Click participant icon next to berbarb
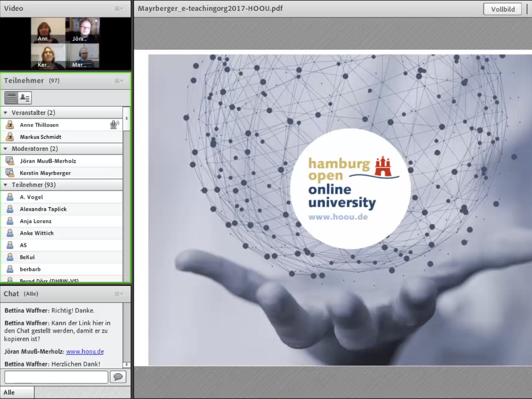The width and height of the screenshot is (532, 399). click(x=10, y=269)
